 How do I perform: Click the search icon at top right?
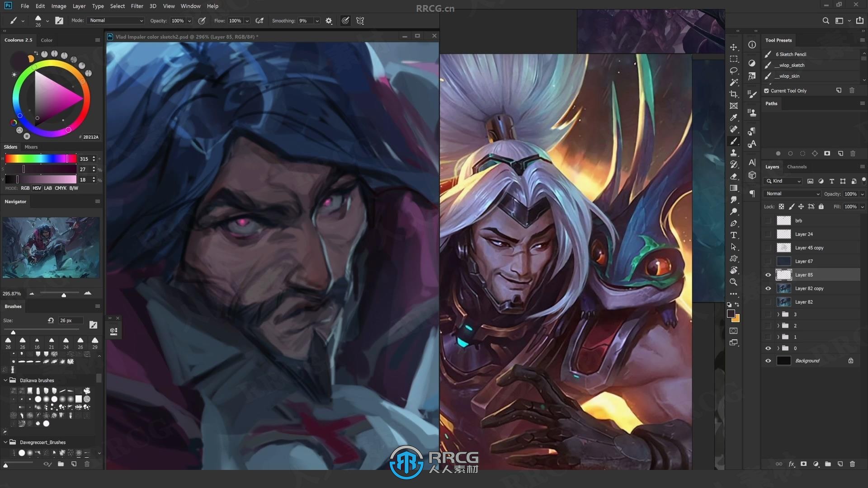point(826,21)
